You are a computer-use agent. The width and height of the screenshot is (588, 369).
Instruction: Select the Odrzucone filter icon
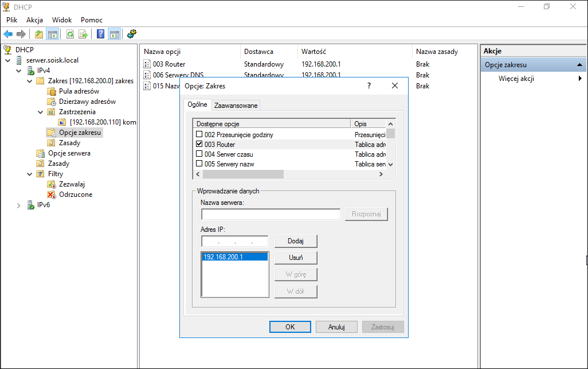point(52,195)
